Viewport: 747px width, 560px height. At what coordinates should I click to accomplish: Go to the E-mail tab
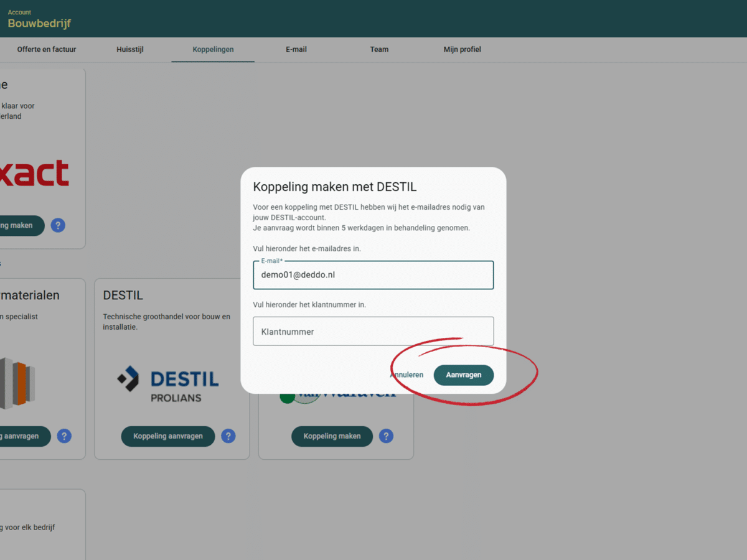pyautogui.click(x=296, y=50)
